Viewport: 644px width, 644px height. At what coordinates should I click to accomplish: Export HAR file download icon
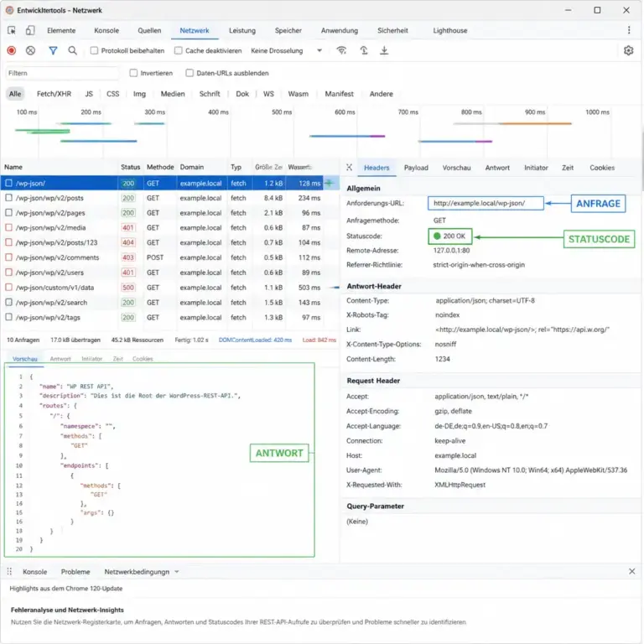pos(384,50)
